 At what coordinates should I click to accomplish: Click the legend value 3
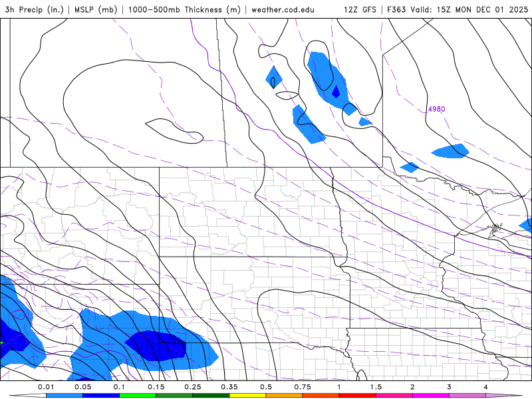click(449, 387)
